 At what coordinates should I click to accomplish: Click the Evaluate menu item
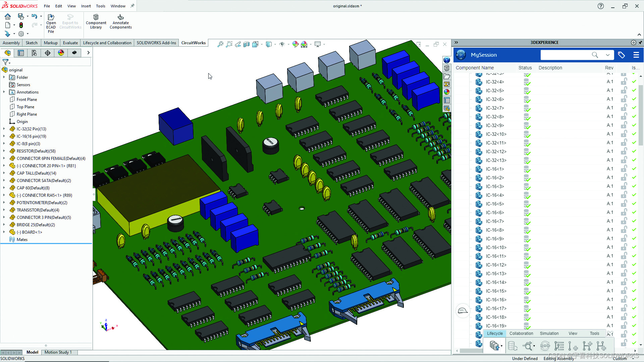point(70,43)
